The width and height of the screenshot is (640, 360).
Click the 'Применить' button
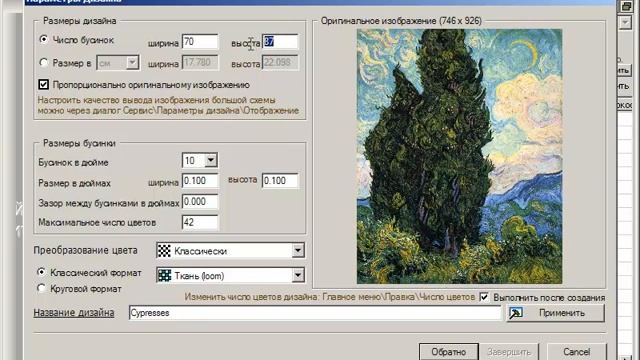(x=556, y=313)
